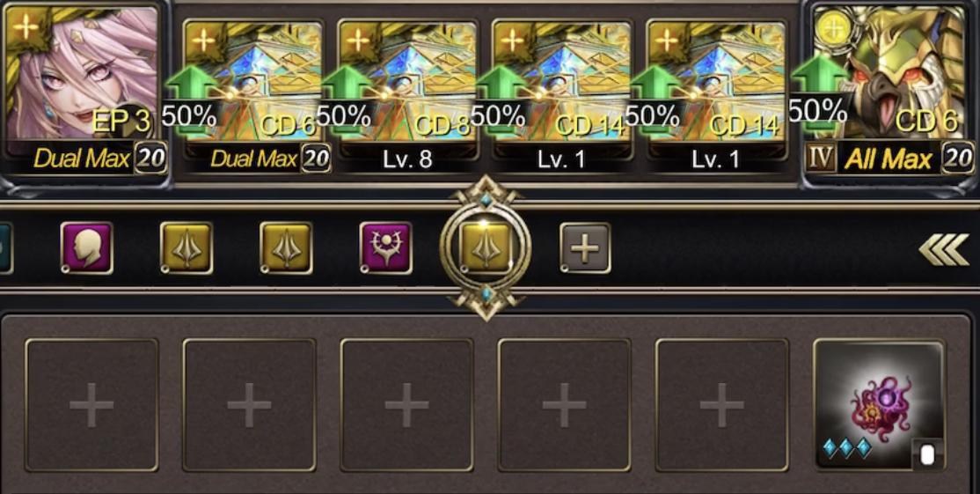The height and width of the screenshot is (494, 980).
Task: Open the purple tentacle dragonware craft item
Action: point(880,405)
